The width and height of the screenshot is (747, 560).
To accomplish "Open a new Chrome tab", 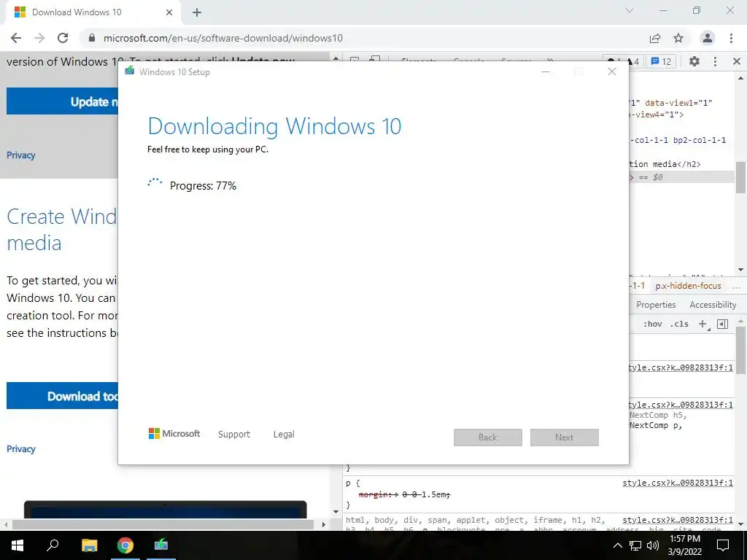I will tap(197, 12).
